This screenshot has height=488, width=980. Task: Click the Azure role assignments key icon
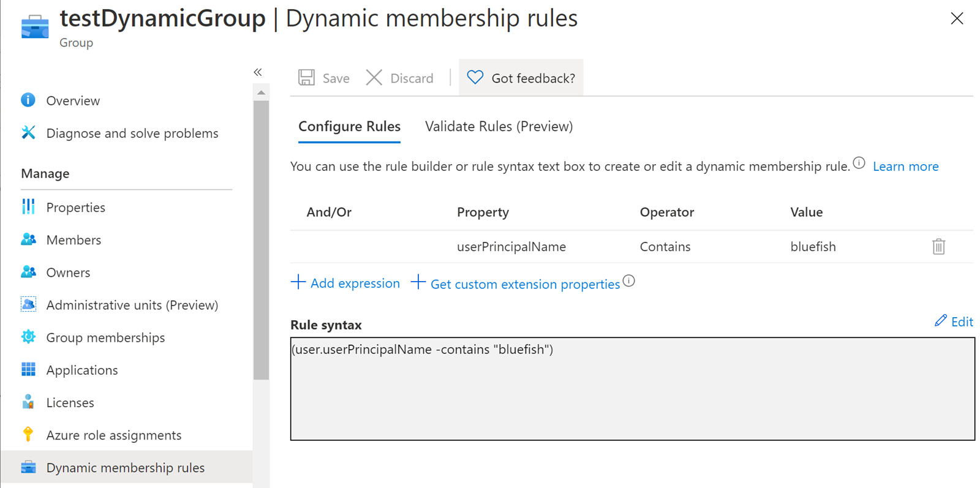[x=28, y=434]
